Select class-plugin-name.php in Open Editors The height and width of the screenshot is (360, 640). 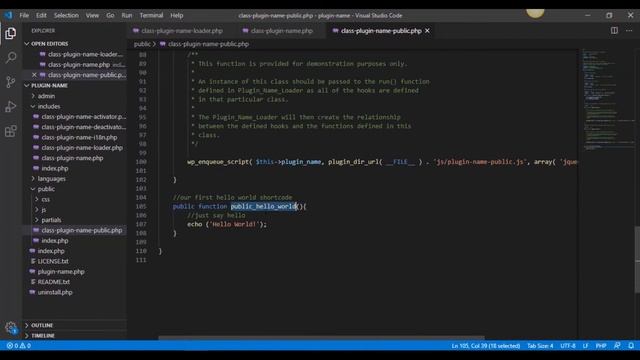(79, 64)
